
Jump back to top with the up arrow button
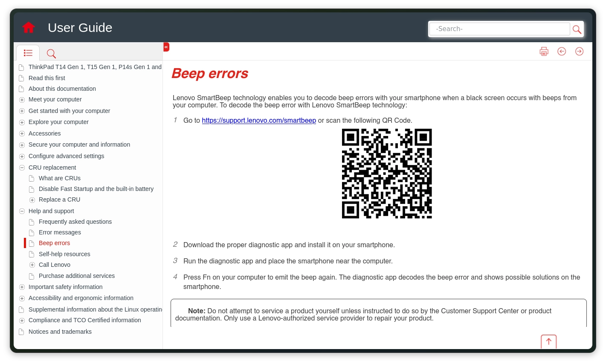point(549,341)
